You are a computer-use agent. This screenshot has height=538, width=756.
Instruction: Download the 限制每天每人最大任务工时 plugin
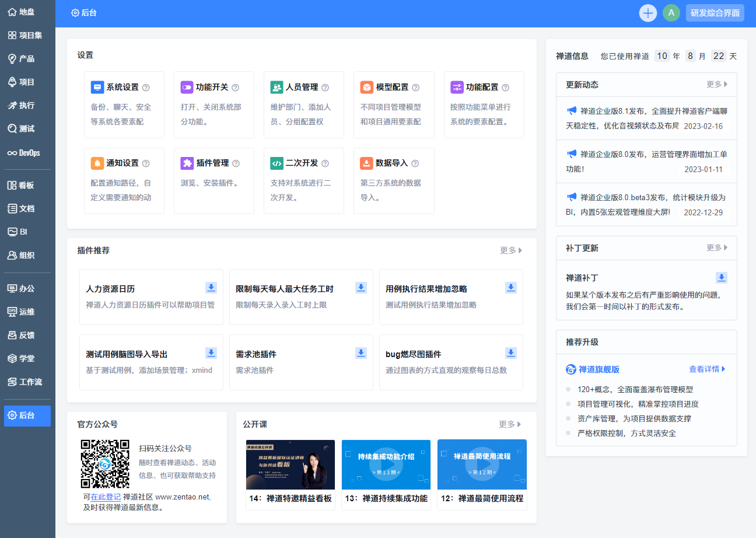coord(361,288)
